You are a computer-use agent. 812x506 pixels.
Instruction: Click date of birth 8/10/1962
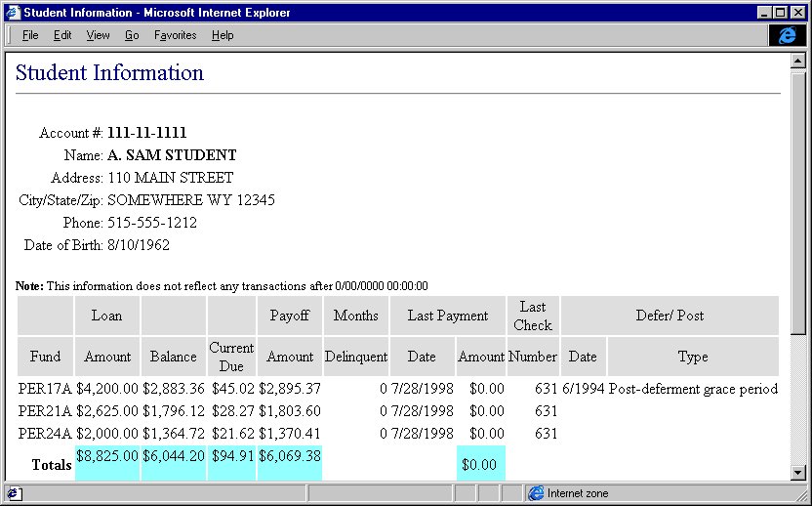139,245
